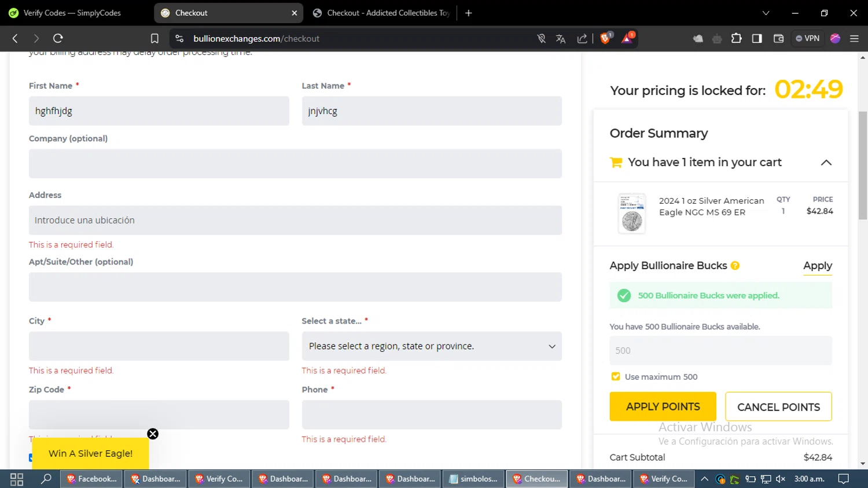Click the 3:00 a.m. taskbar clock
Viewport: 868px width, 488px height.
pos(809,479)
